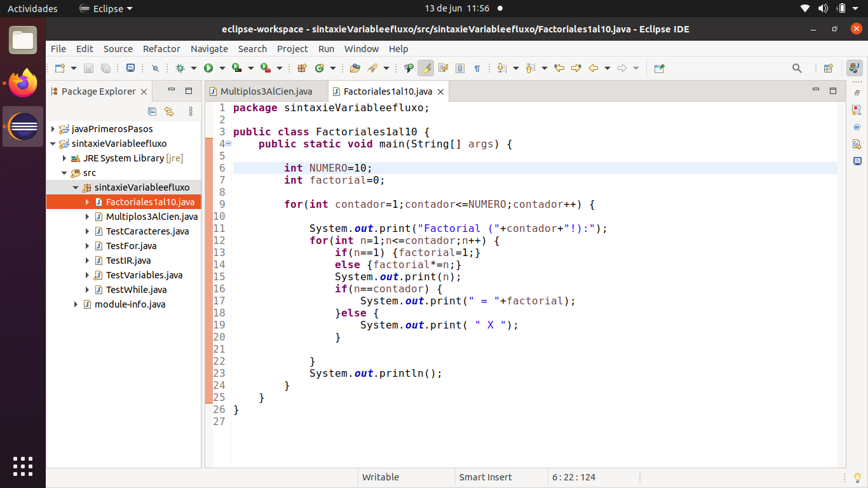This screenshot has height=488, width=868.
Task: Select the Java perspective icon
Action: (x=855, y=68)
